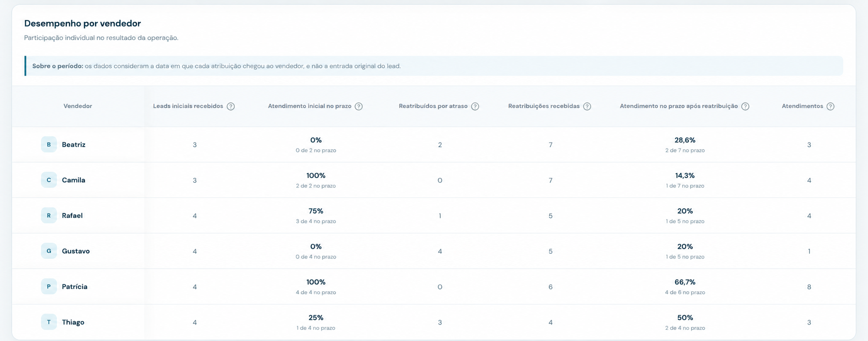868x341 pixels.
Task: Click Patrícia's Reatribuições recebidas value 6
Action: point(550,287)
